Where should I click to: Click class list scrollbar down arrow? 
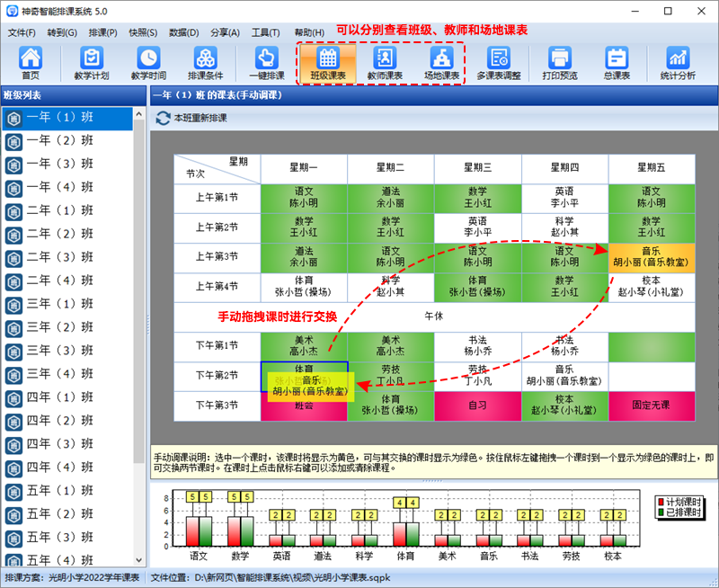point(139,560)
